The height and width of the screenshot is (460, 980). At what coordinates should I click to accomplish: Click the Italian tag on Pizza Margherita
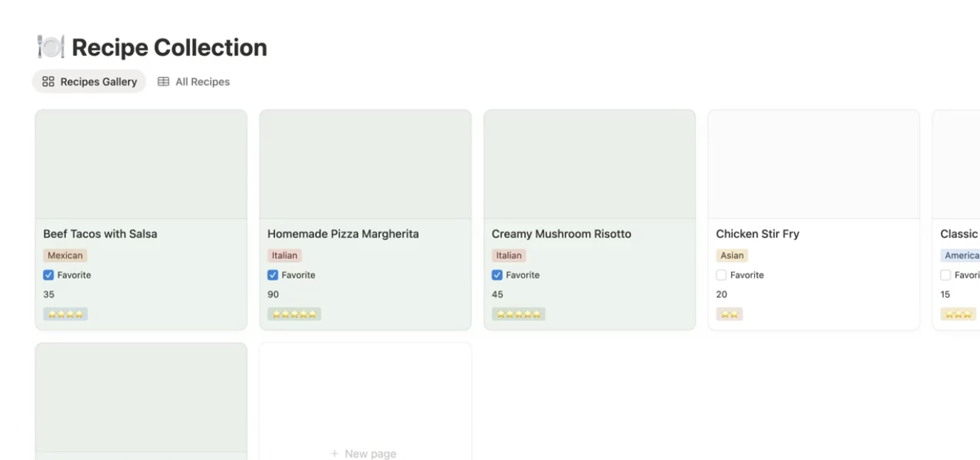point(284,255)
